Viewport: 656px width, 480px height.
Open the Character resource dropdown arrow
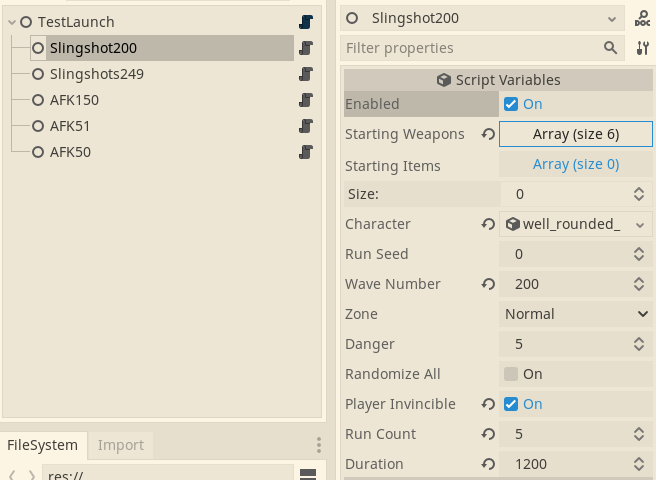coord(640,225)
